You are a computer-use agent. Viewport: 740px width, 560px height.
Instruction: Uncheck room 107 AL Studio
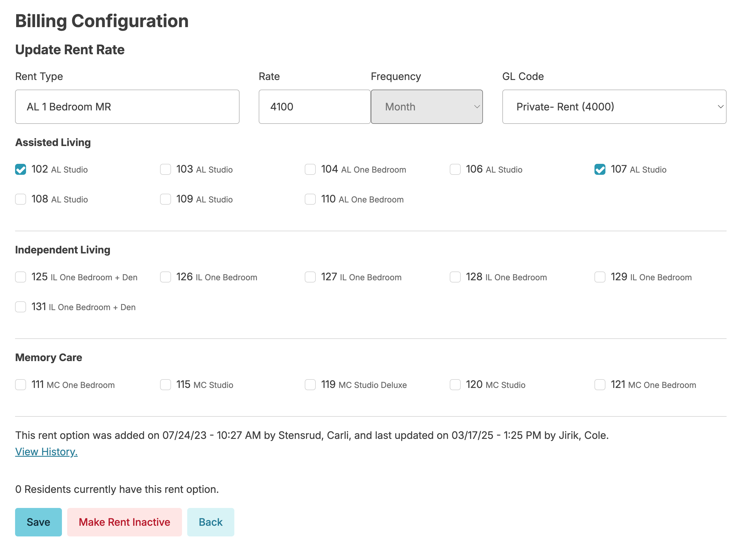pos(599,170)
